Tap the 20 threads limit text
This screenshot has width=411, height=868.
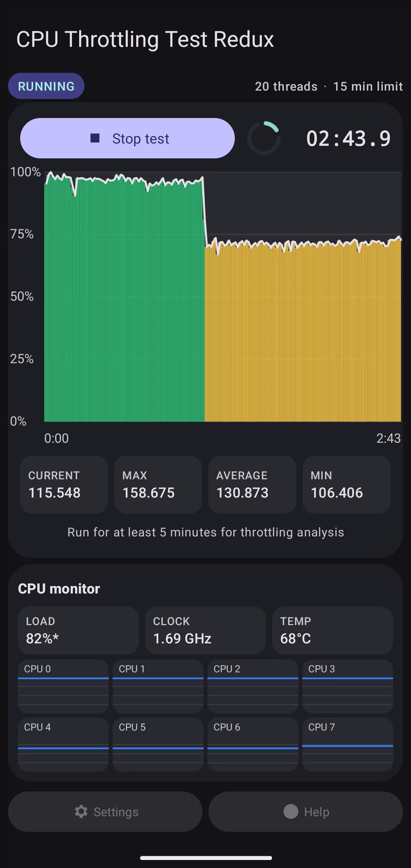click(286, 86)
